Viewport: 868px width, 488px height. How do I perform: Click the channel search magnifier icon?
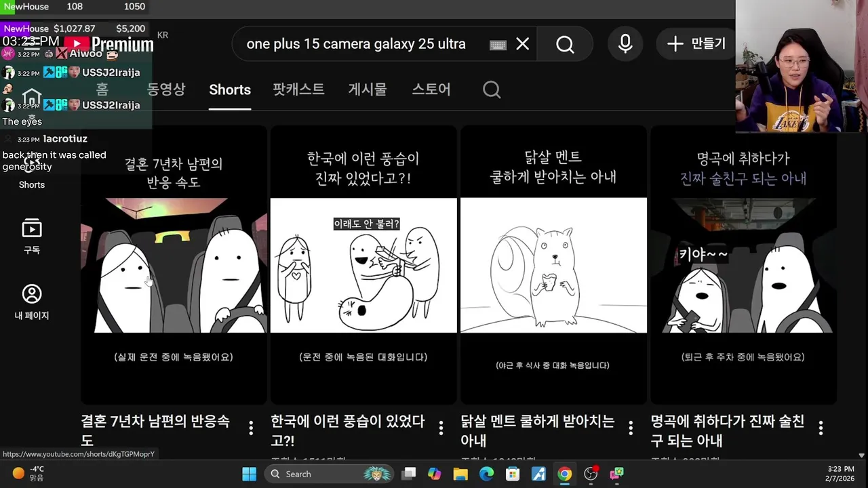pyautogui.click(x=492, y=89)
